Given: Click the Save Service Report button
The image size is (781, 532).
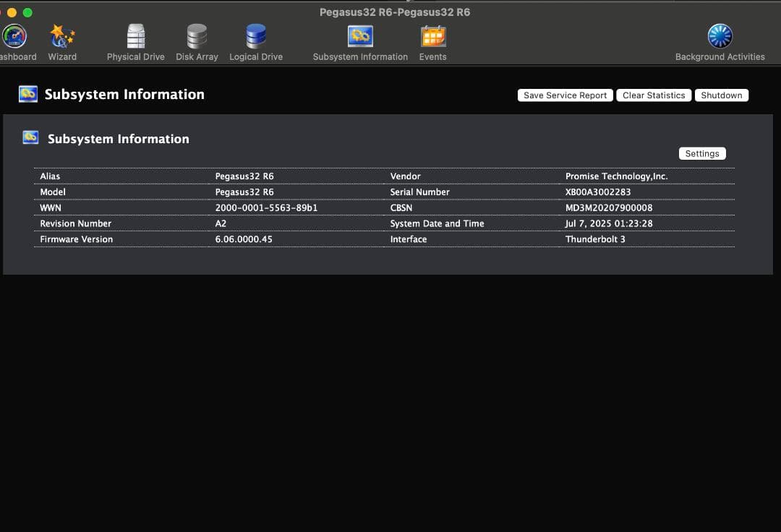Looking at the screenshot, I should click(x=565, y=95).
